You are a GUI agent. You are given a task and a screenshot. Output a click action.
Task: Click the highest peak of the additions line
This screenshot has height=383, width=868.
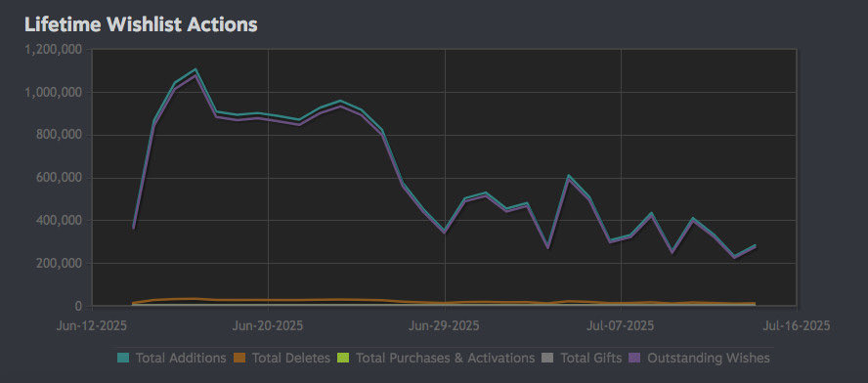195,69
